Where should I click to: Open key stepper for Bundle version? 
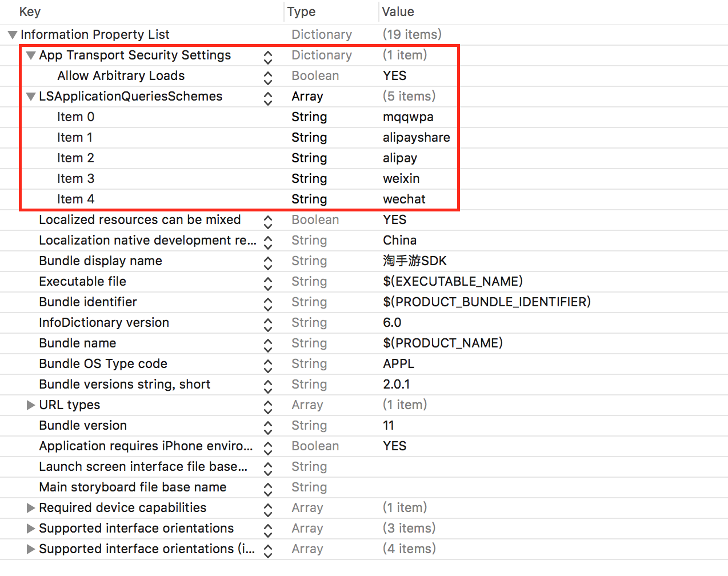[x=268, y=427]
